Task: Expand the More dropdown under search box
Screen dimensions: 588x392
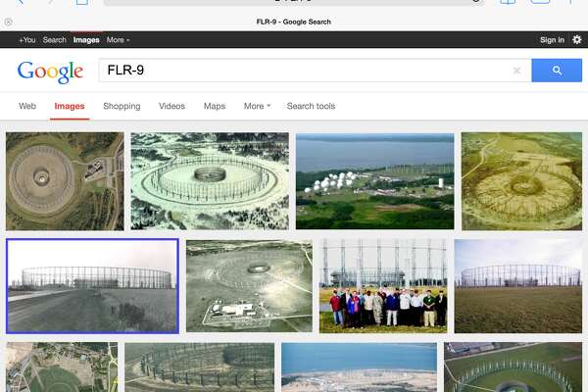Action: pyautogui.click(x=257, y=106)
